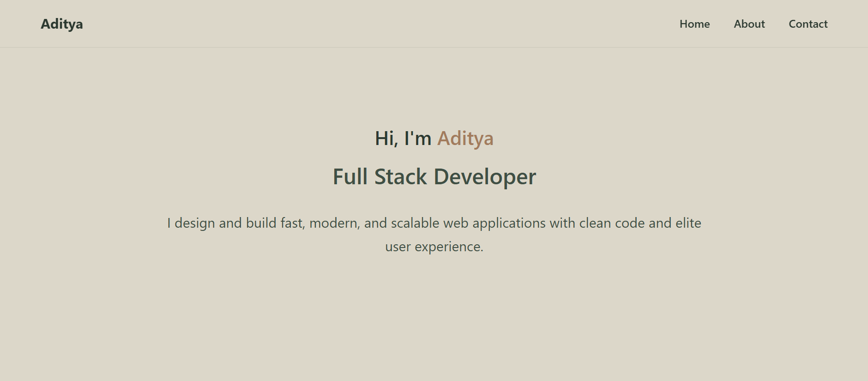Open the Home navigation link
This screenshot has height=381, width=868.
click(694, 24)
